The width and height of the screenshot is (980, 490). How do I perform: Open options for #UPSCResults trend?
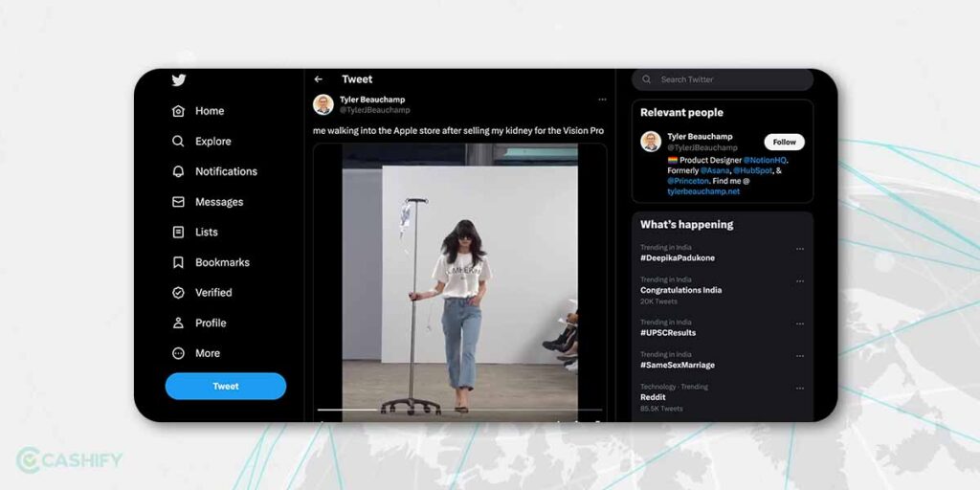pos(800,323)
